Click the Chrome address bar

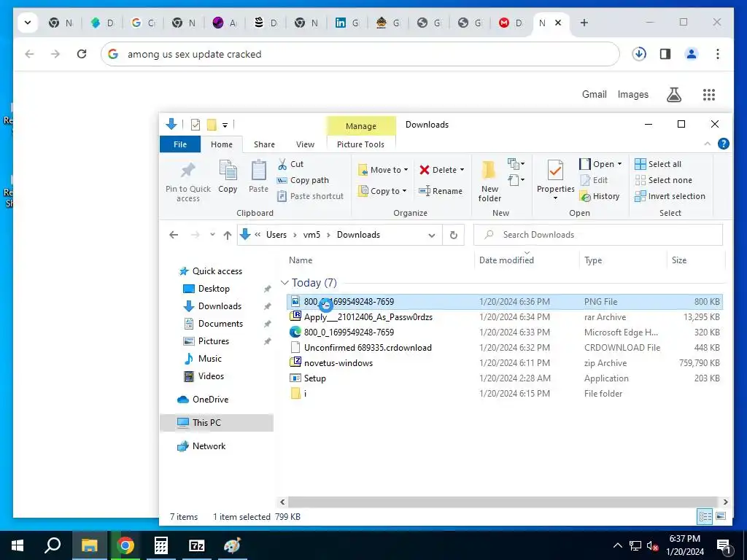[360, 54]
